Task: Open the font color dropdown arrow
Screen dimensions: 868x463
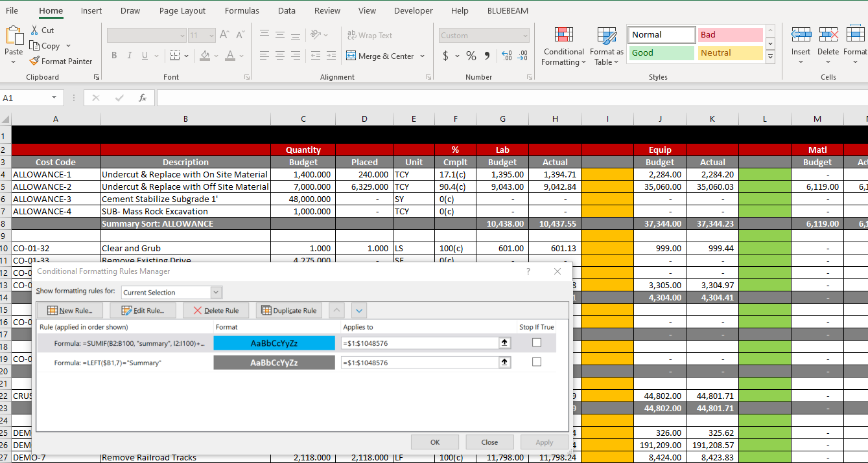Action: click(x=241, y=56)
